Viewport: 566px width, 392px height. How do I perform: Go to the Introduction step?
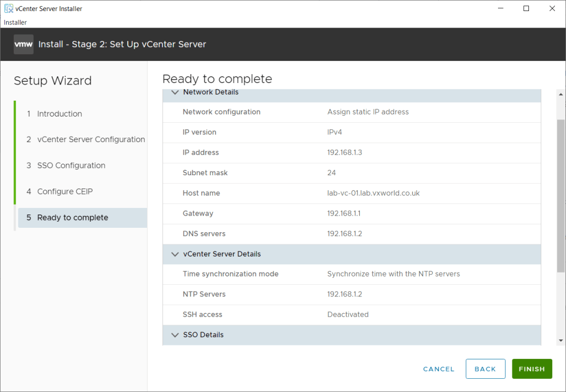click(x=59, y=114)
